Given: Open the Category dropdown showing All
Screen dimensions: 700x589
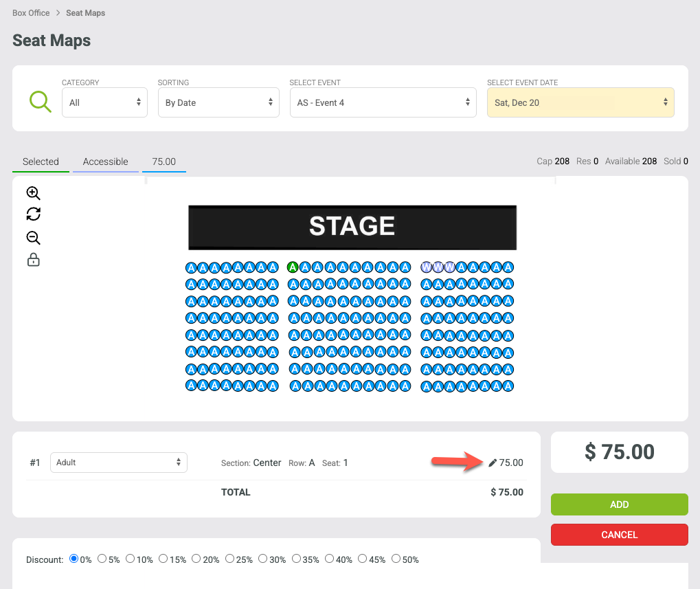Looking at the screenshot, I should 105,102.
